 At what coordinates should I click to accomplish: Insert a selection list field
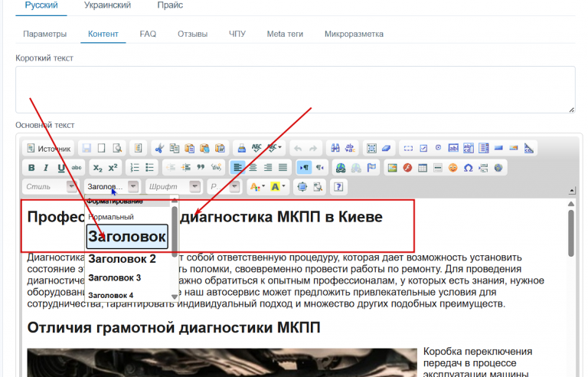pos(483,149)
